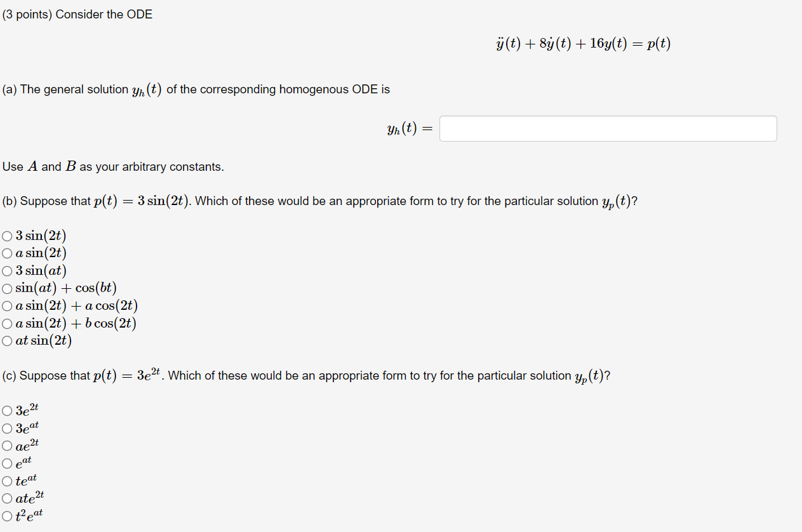
Task: Select the radio button for 3 sin(2t)
Action: (7, 236)
